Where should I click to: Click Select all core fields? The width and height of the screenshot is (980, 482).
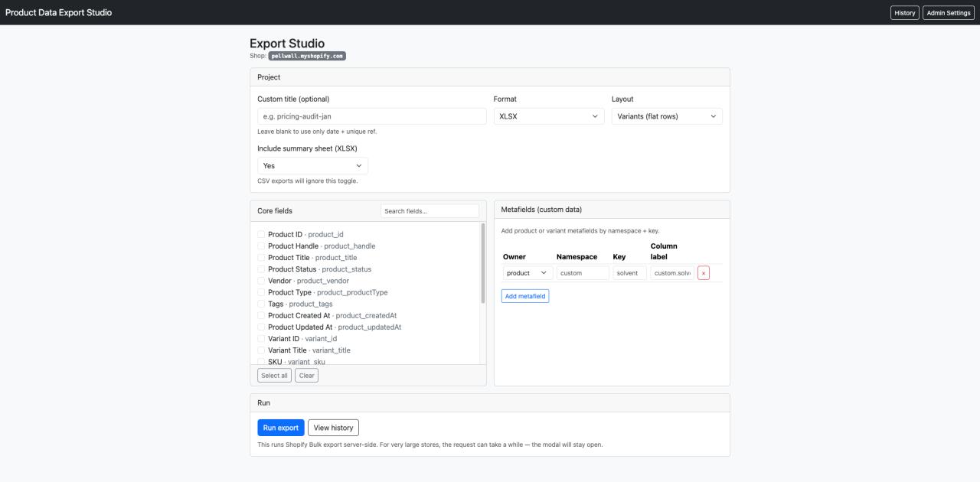[274, 376]
